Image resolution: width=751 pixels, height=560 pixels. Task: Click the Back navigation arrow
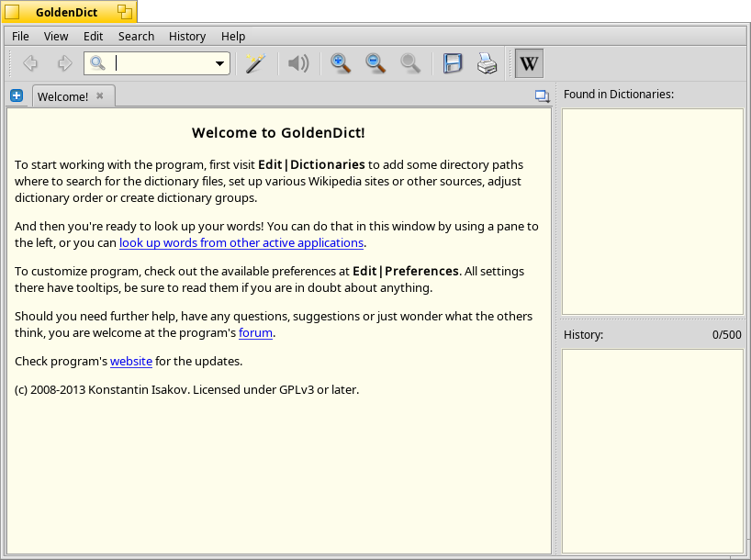(x=30, y=63)
